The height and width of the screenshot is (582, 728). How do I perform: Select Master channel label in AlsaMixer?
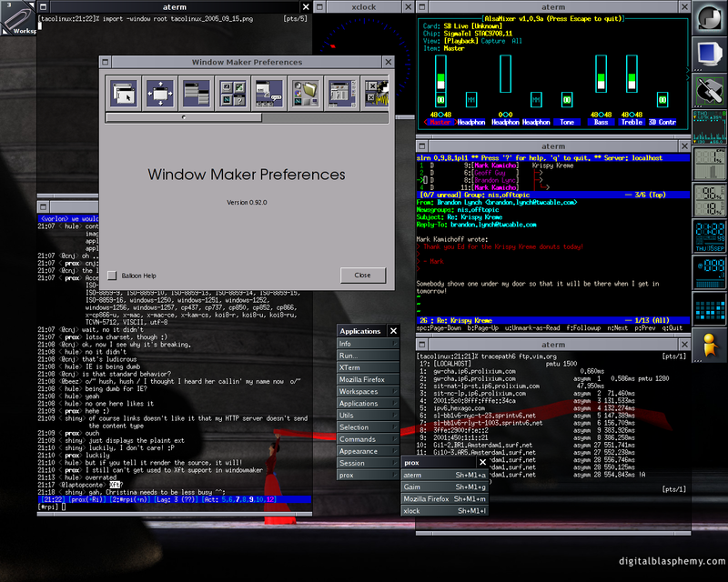[440, 122]
